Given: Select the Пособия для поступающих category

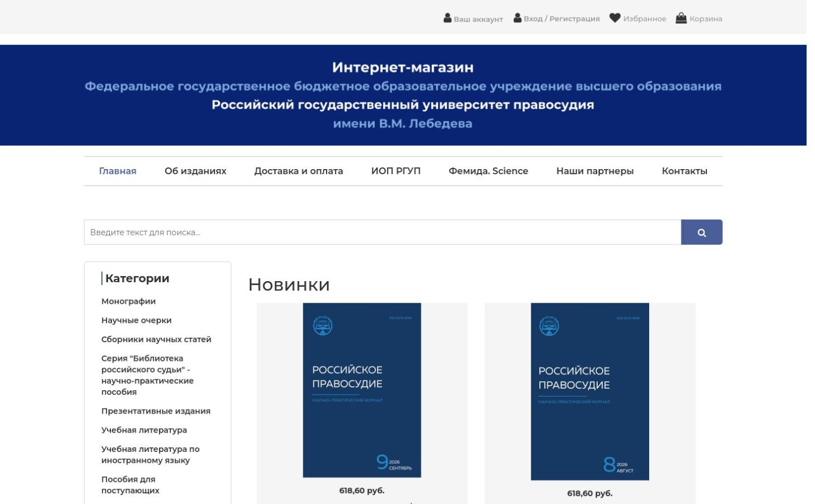Looking at the screenshot, I should (x=130, y=485).
